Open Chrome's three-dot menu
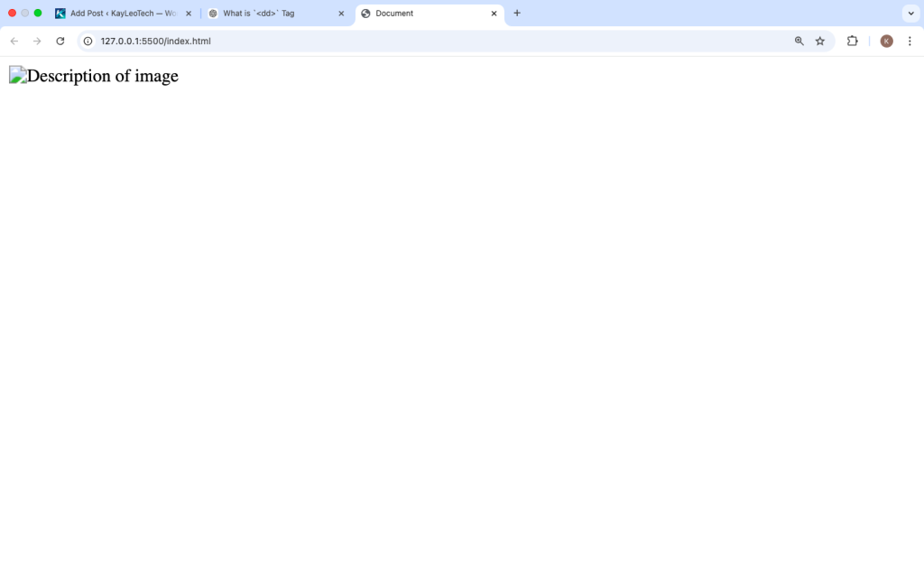Viewport: 924px width, 578px height. pos(910,41)
